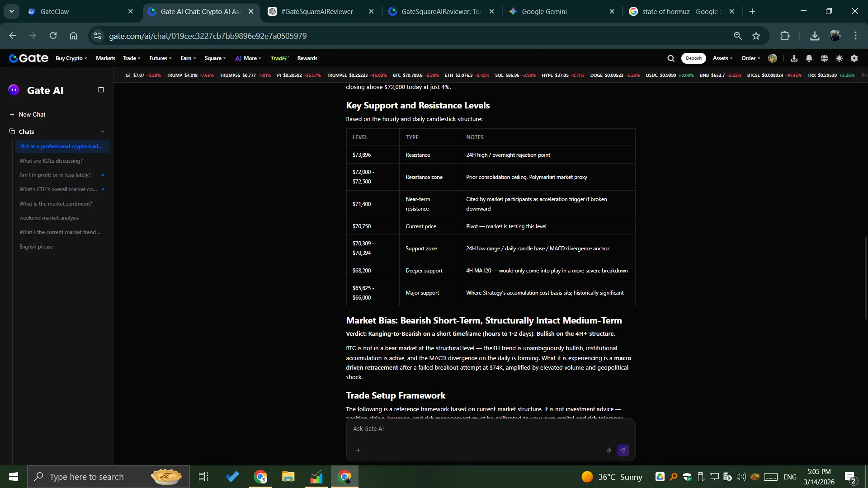Toggle the light/dark theme sun icon
Screen dimensions: 868x488
click(839, 58)
